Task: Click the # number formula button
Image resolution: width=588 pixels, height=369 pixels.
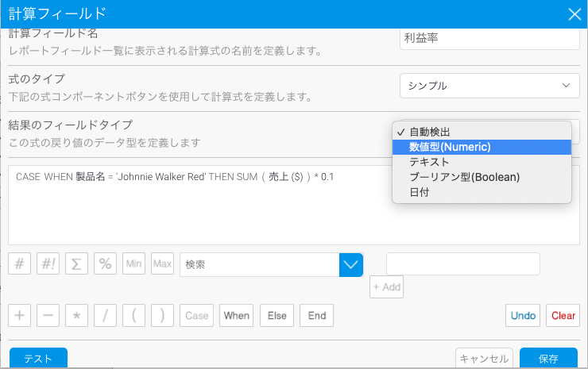Action: point(20,264)
